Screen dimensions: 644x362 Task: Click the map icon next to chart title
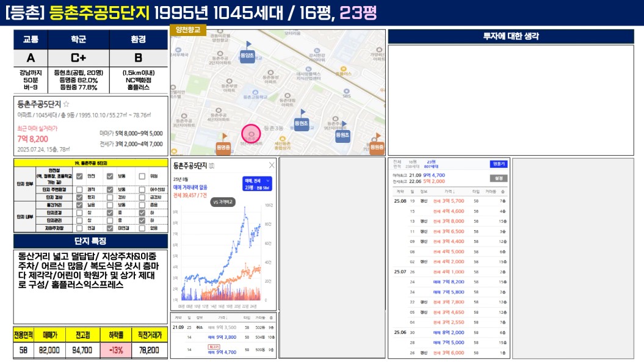coord(212,165)
